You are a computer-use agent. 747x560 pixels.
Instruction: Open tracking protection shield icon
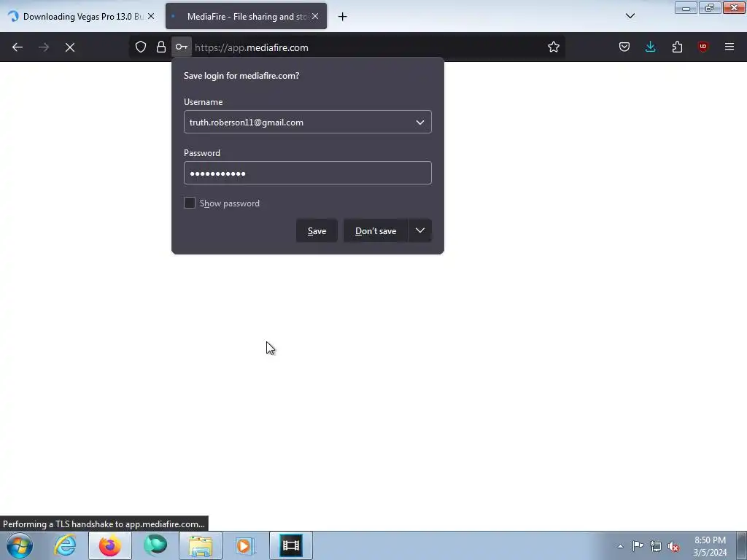(141, 47)
